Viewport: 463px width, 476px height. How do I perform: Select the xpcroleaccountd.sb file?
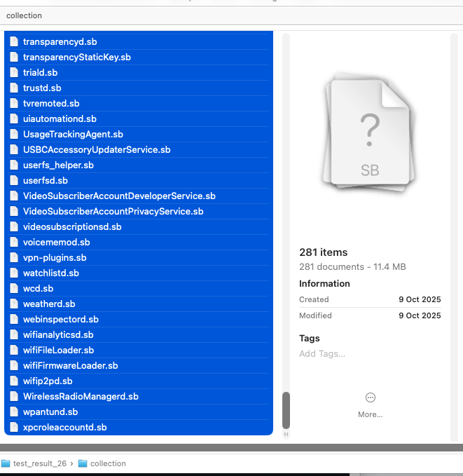pyautogui.click(x=64, y=428)
